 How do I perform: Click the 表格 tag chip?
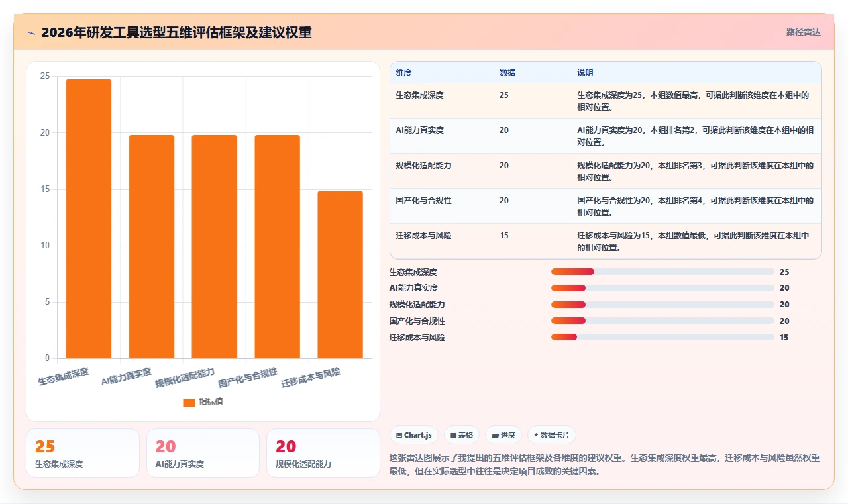(462, 435)
